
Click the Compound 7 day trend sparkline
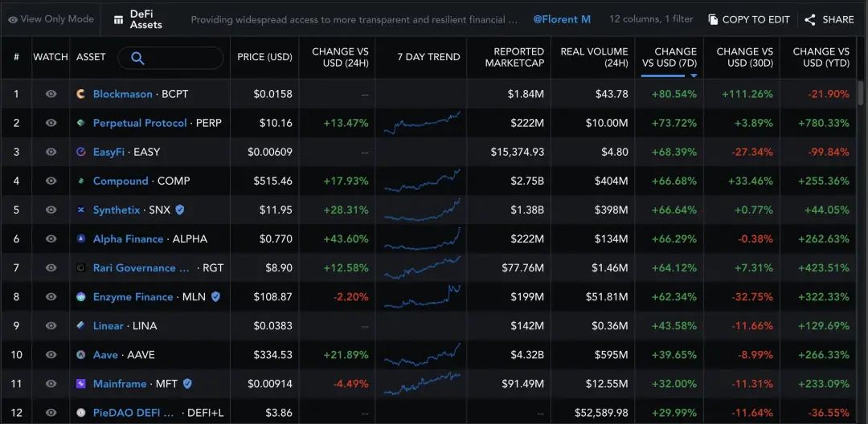pyautogui.click(x=422, y=181)
